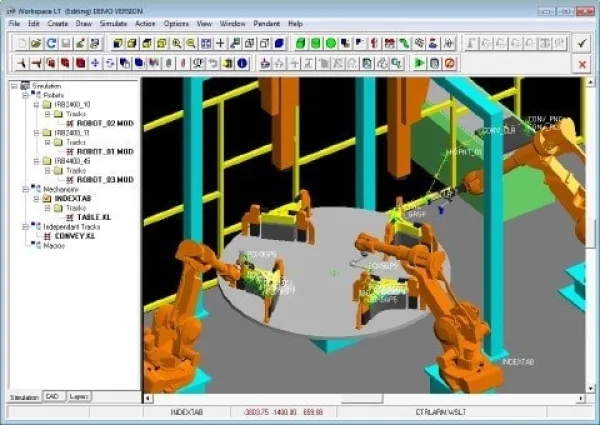Open the Window menu
Screen dimensions: 600x425
[233, 24]
